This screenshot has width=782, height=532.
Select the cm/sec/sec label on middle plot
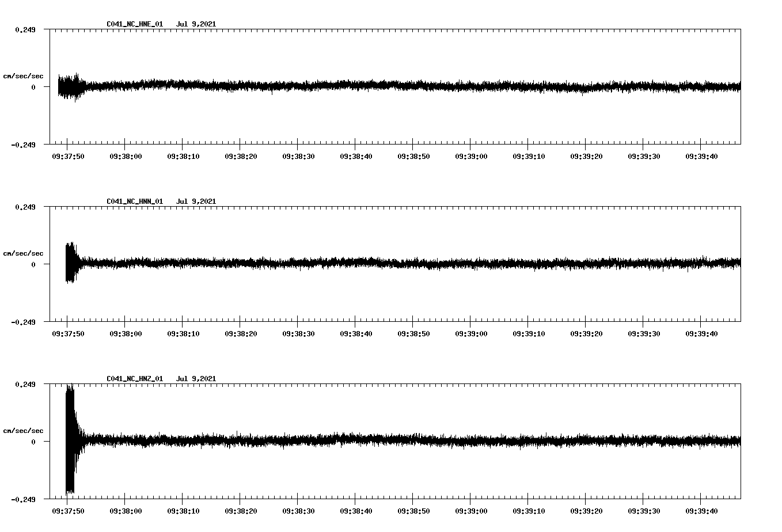[23, 253]
